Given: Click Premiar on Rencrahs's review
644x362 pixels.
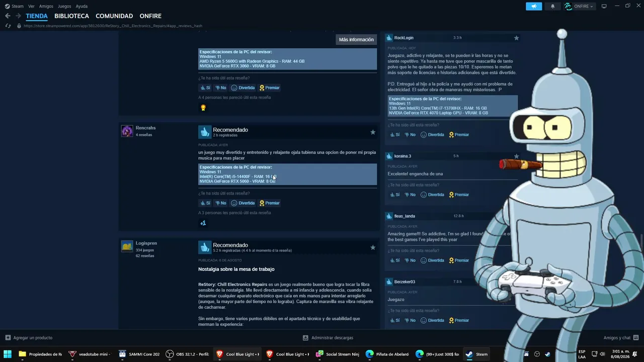Looking at the screenshot, I should [270, 203].
